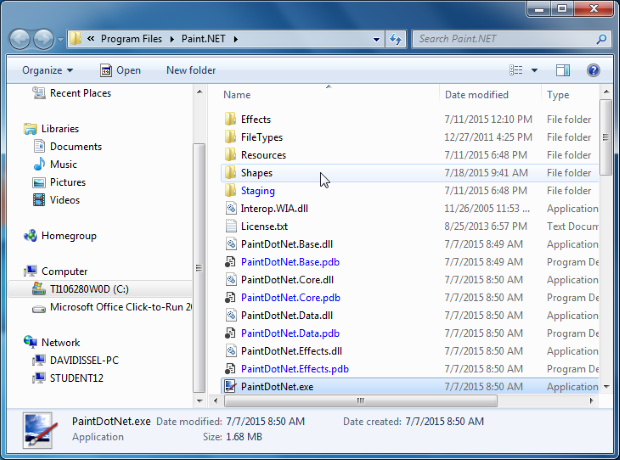Open the Music library
Screen dimensions: 620x460
[x=63, y=165]
